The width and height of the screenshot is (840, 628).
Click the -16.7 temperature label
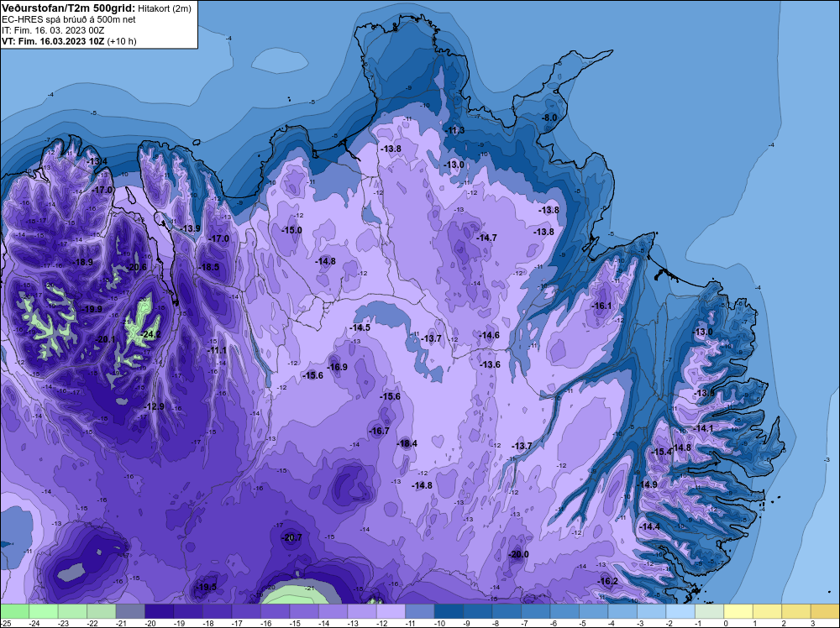pyautogui.click(x=380, y=431)
